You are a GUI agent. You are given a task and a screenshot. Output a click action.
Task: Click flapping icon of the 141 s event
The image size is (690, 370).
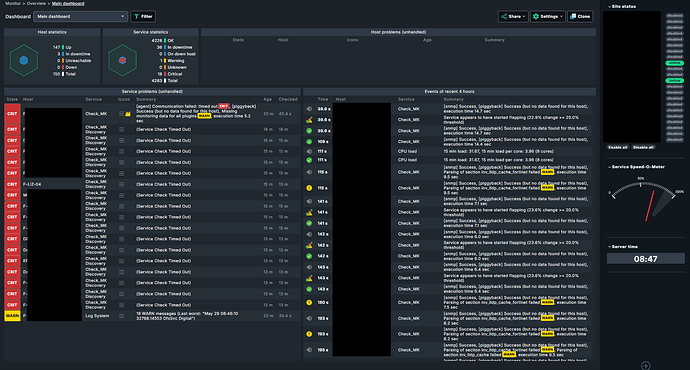pyautogui.click(x=309, y=212)
